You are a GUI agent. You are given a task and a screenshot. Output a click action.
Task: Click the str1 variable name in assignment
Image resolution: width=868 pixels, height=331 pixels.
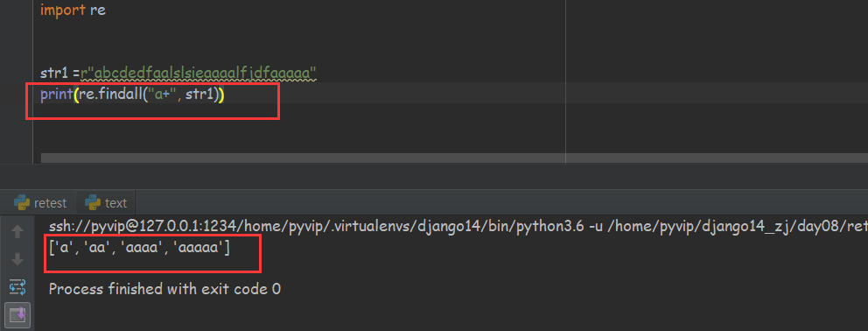pos(54,73)
